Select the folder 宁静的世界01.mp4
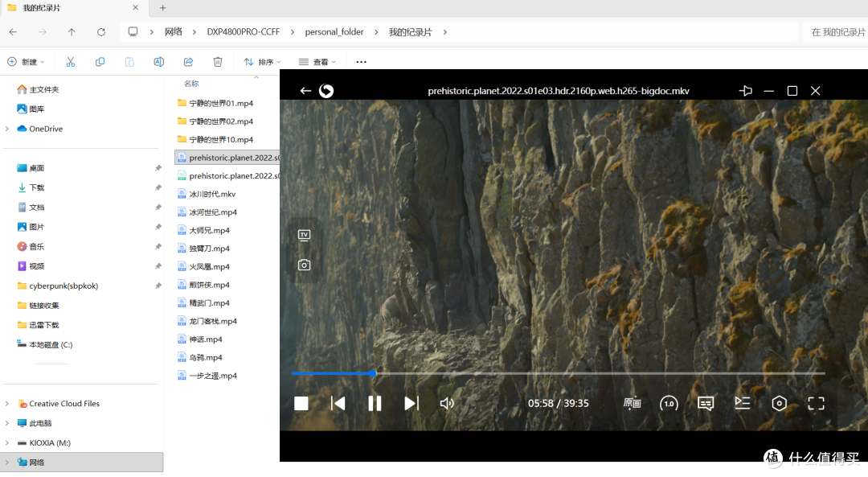The height and width of the screenshot is (477, 868). (x=215, y=103)
